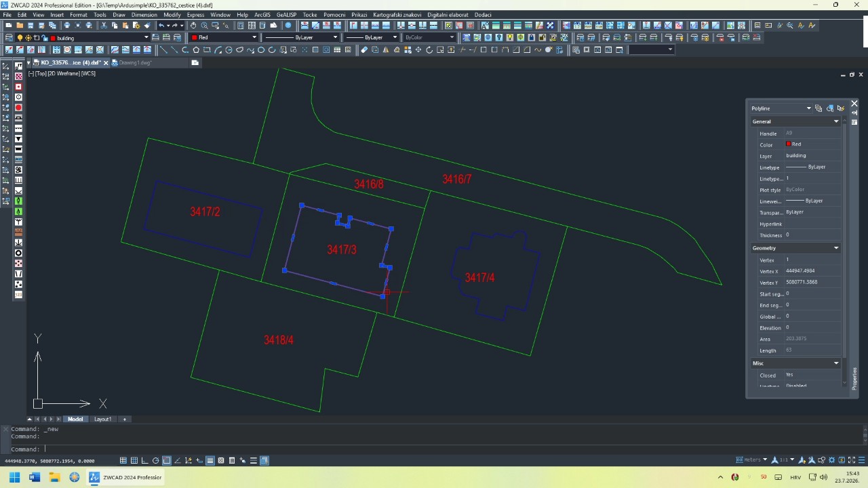Toggle Grid display in status bar
Viewport: 868px width, 488px height.
(134, 460)
